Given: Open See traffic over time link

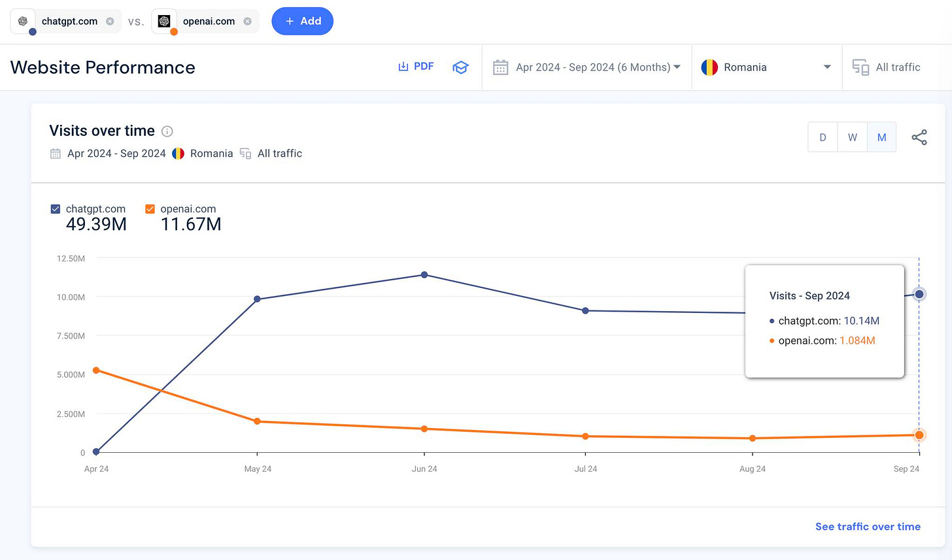Looking at the screenshot, I should pos(868,527).
